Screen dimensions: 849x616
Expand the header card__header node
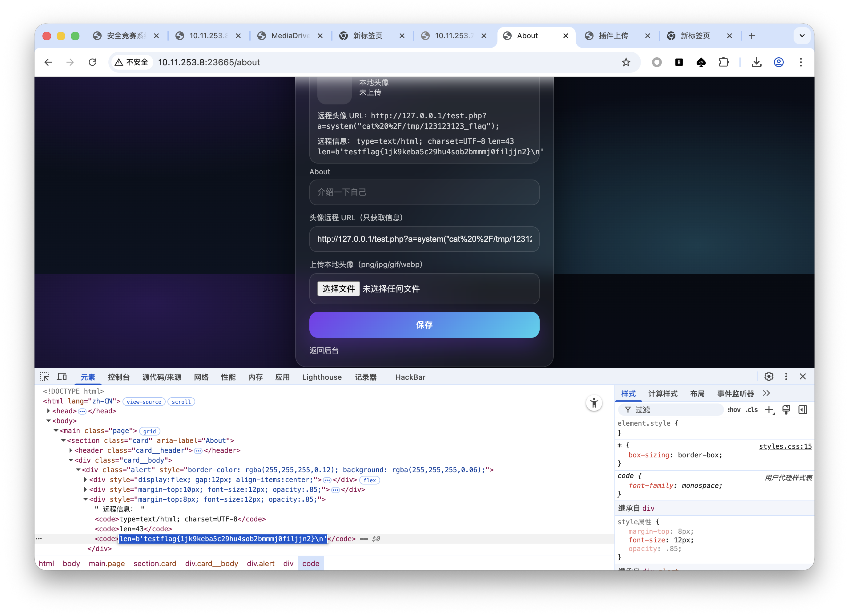coord(71,451)
